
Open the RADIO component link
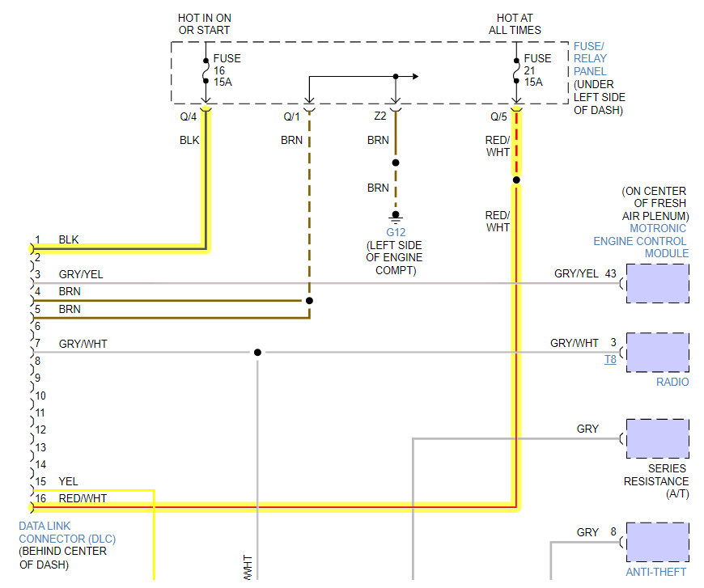point(672,382)
